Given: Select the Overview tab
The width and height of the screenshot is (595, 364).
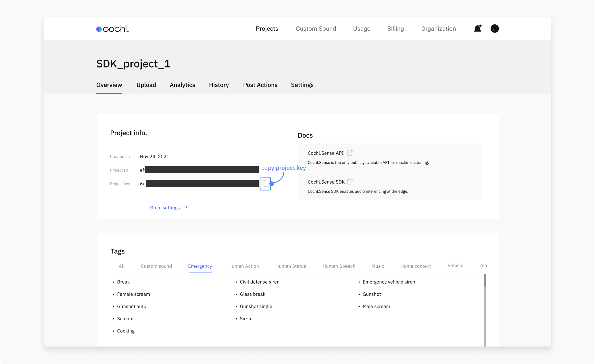Looking at the screenshot, I should coord(109,85).
